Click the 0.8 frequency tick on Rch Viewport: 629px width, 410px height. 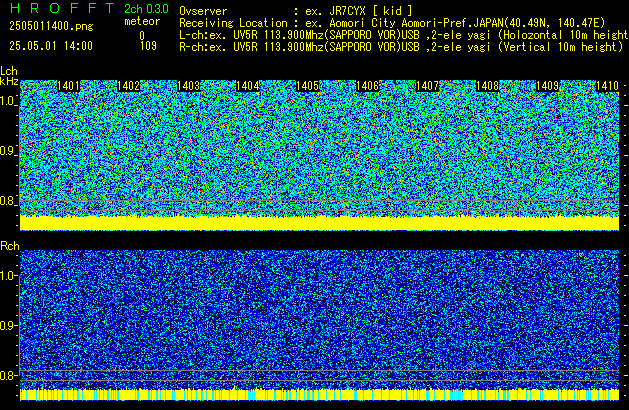coord(8,375)
